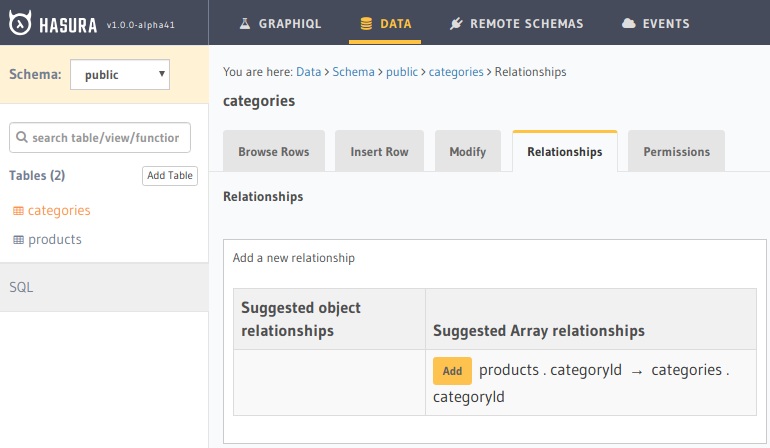Select the products table in sidebar
This screenshot has width=770, height=448.
pyautogui.click(x=55, y=240)
